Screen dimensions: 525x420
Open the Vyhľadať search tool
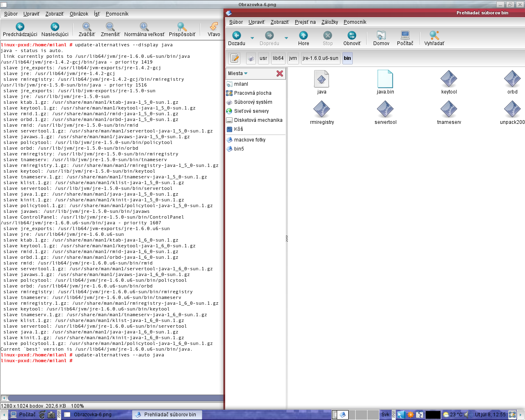coord(434,36)
